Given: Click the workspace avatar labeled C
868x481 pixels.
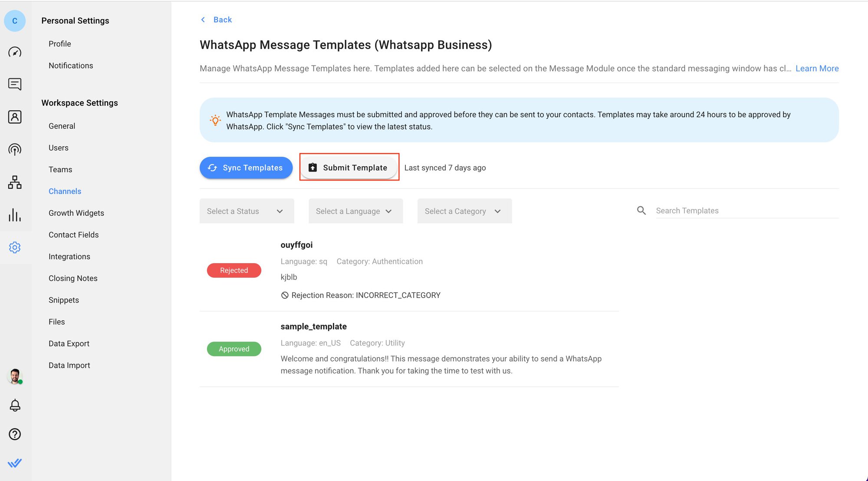Looking at the screenshot, I should (15, 21).
